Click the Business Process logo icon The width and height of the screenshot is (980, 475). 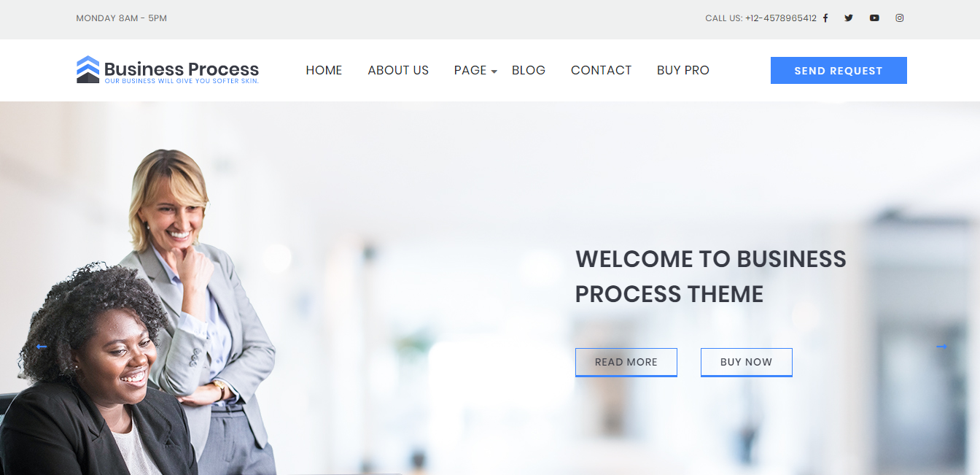coord(87,69)
